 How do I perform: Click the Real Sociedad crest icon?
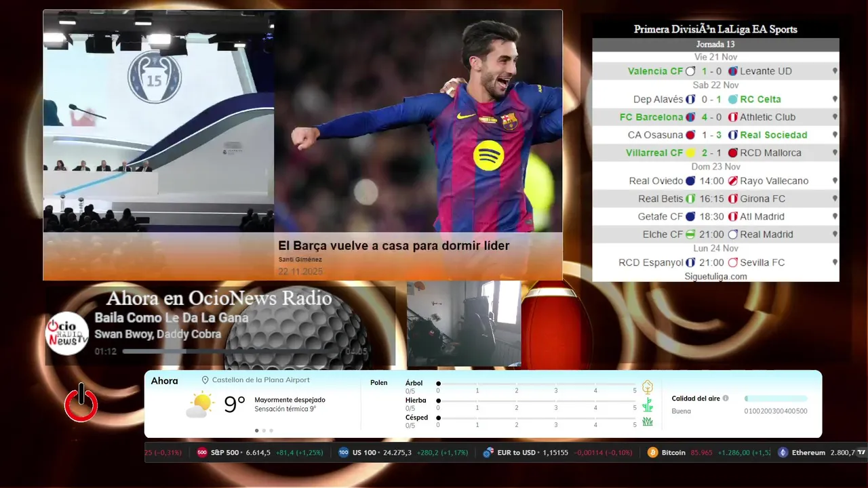click(x=733, y=135)
